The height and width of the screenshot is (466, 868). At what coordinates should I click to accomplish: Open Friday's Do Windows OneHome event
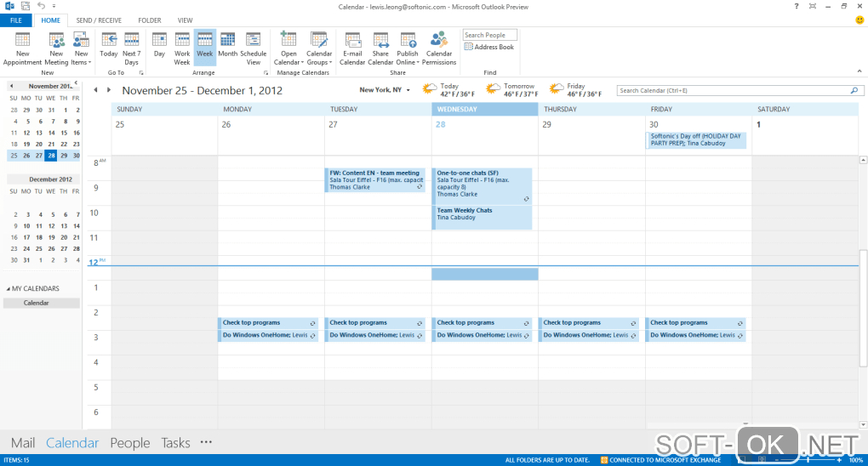click(x=696, y=335)
